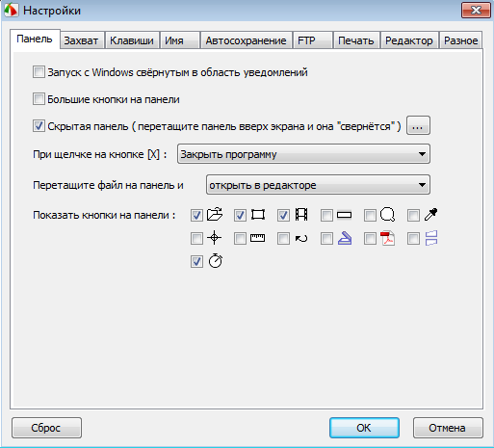494x448 pixels.
Task: Go to the Разное tab
Action: point(460,40)
